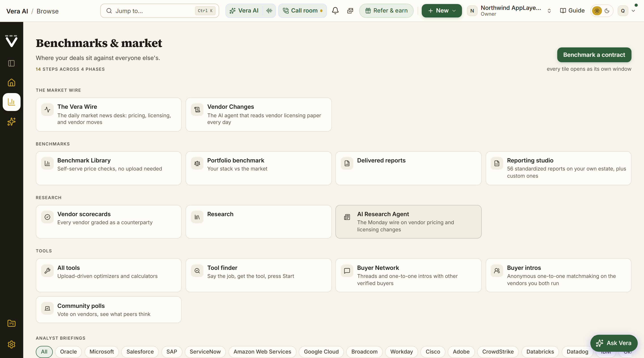
Task: Filter briefings by Microsoft
Action: (102, 352)
